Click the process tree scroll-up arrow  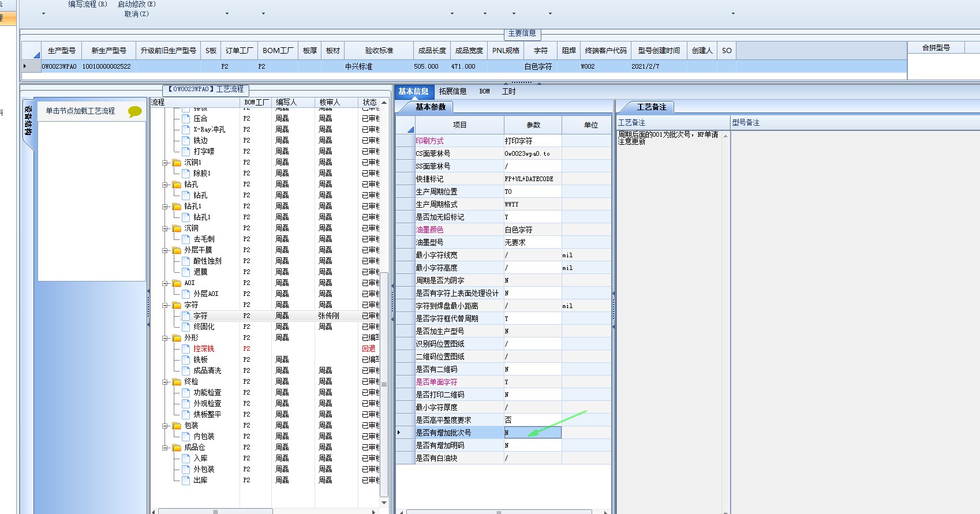[x=384, y=102]
